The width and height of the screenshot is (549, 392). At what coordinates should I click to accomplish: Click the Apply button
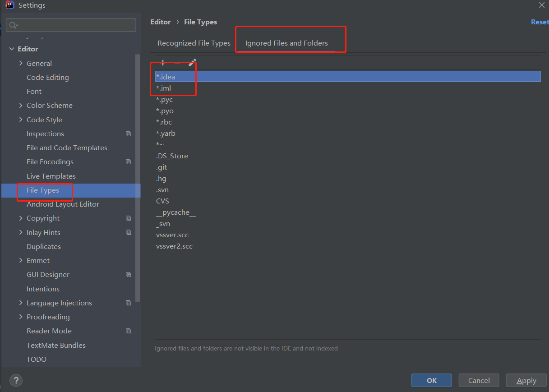coord(526,380)
